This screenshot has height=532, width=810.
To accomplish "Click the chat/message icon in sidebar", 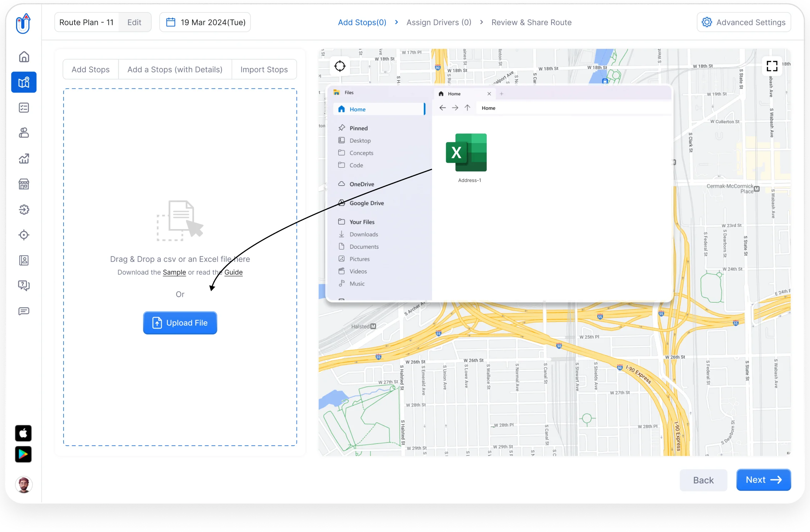I will coord(24,312).
